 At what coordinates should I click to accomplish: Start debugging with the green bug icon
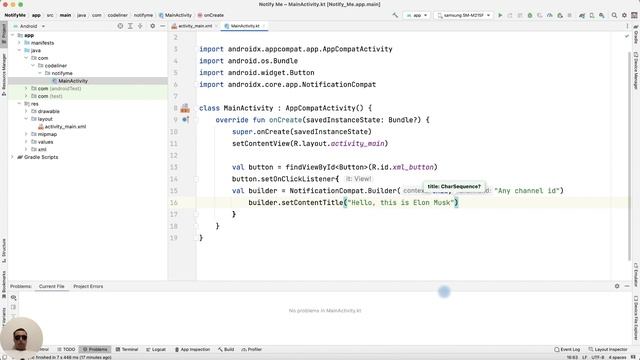pyautogui.click(x=530, y=15)
